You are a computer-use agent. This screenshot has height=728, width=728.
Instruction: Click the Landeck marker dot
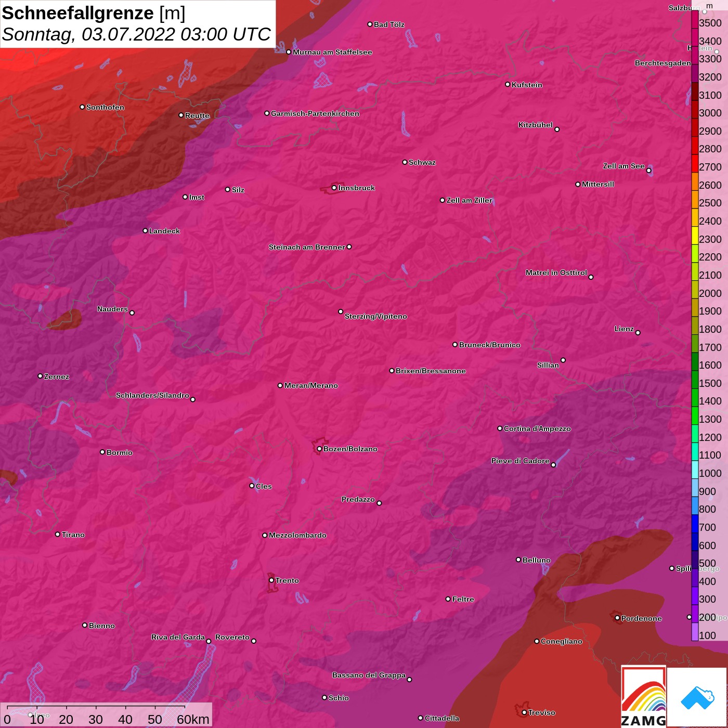145,231
